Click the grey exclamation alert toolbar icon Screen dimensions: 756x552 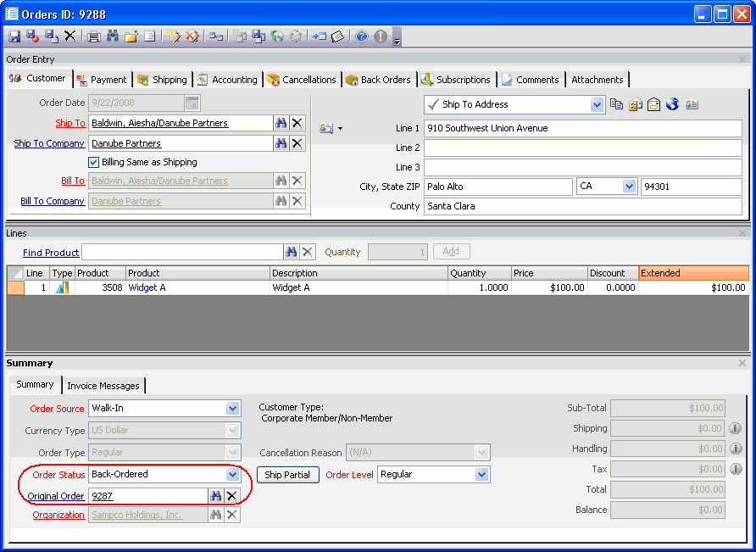tap(381, 36)
